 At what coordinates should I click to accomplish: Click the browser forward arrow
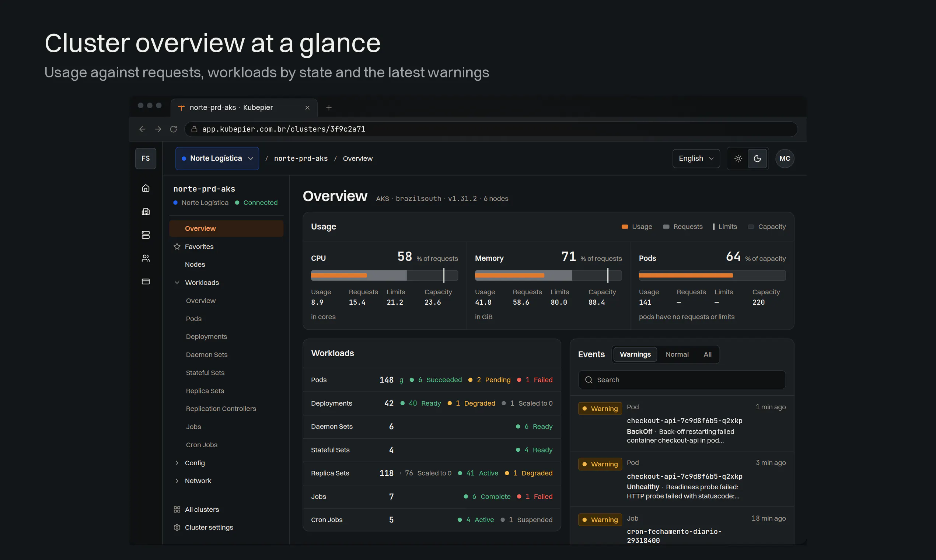pyautogui.click(x=158, y=129)
